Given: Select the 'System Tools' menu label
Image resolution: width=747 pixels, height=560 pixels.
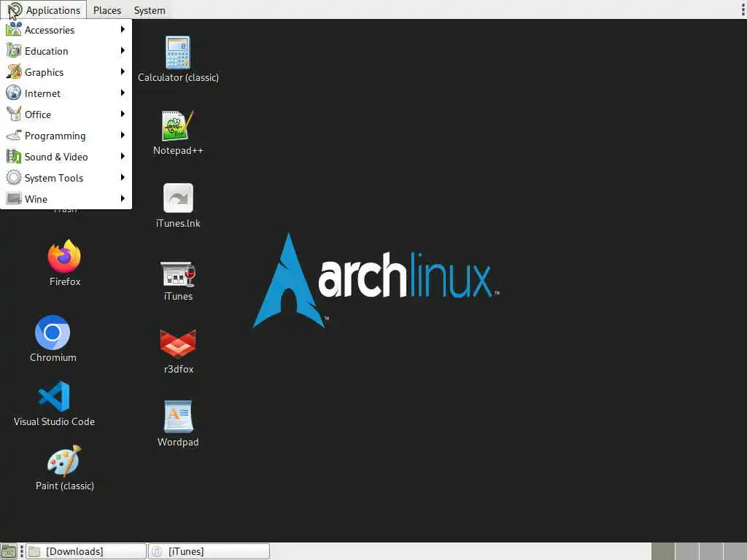Looking at the screenshot, I should click(54, 178).
